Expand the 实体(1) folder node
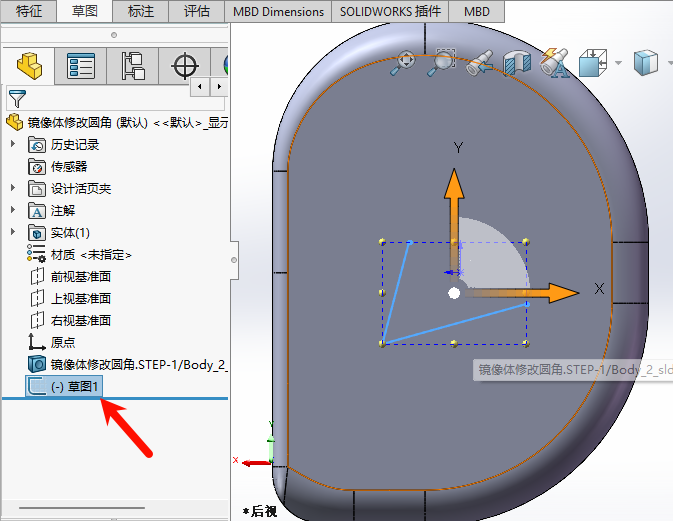The image size is (673, 521). coord(13,233)
